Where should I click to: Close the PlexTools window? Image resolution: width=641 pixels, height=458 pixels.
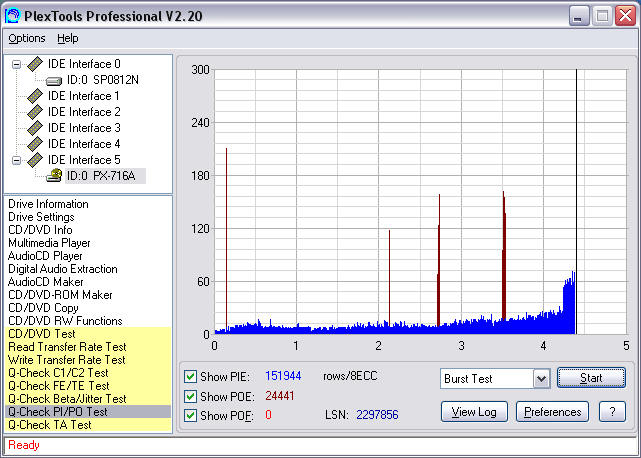click(625, 16)
